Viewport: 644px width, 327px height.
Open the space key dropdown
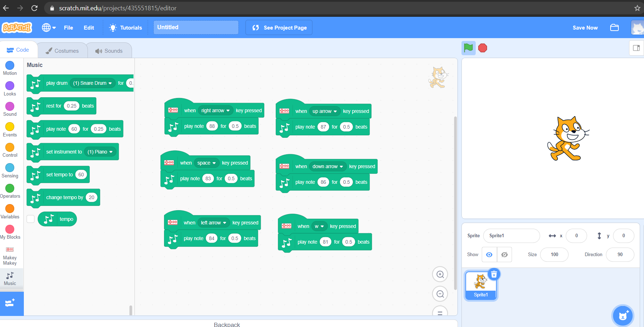206,163
